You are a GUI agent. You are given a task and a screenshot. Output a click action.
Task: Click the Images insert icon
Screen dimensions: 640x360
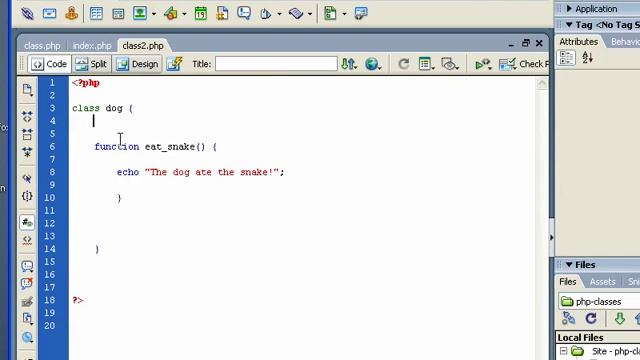pos(140,13)
